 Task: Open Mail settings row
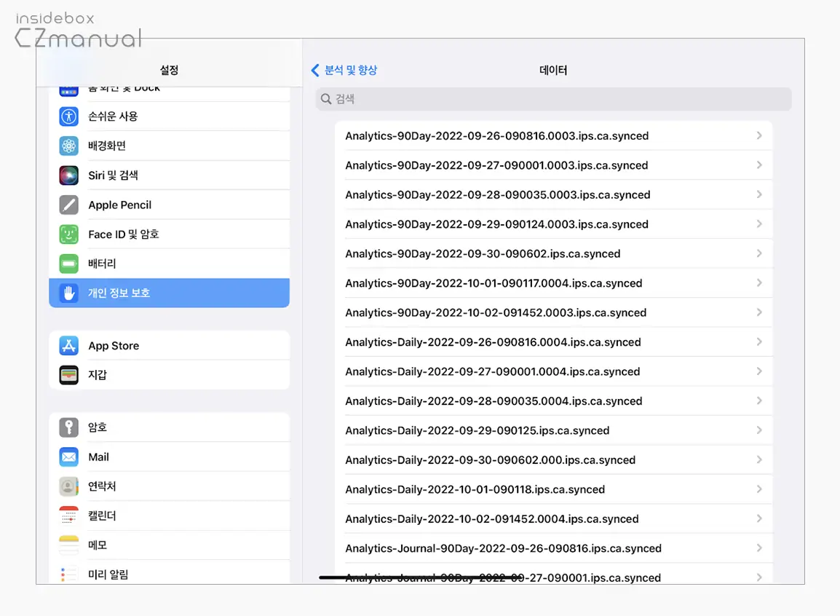[x=170, y=457]
